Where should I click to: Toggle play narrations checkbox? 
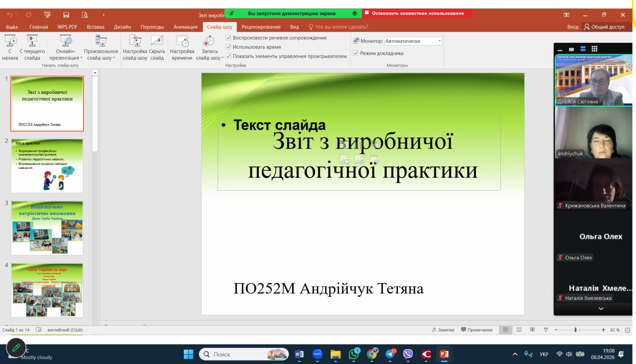(229, 38)
